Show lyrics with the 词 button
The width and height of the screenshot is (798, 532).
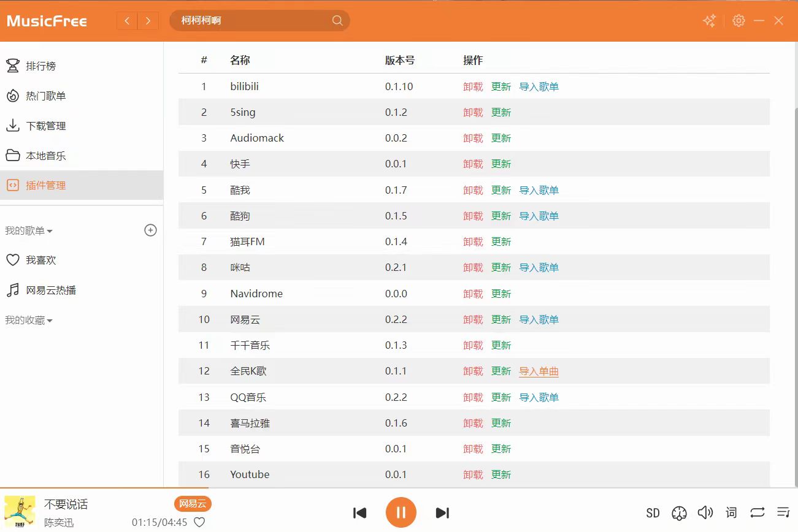coord(731,512)
